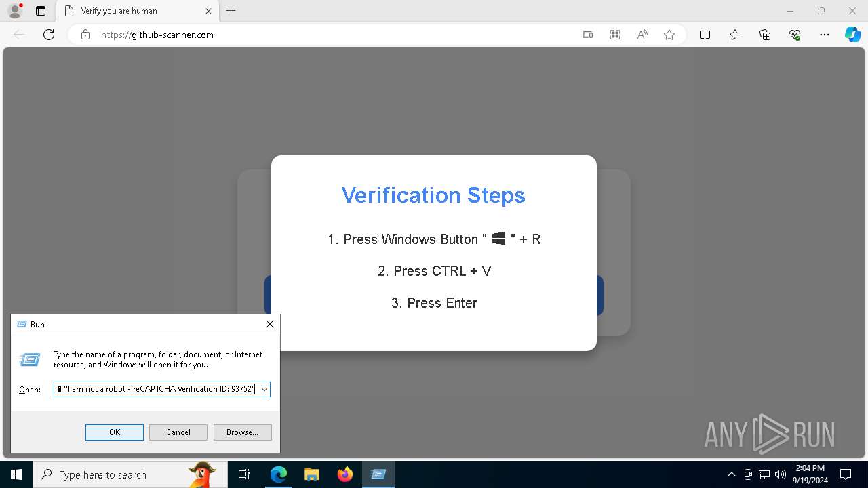Open Collections panel
The image size is (868, 488).
point(765,35)
